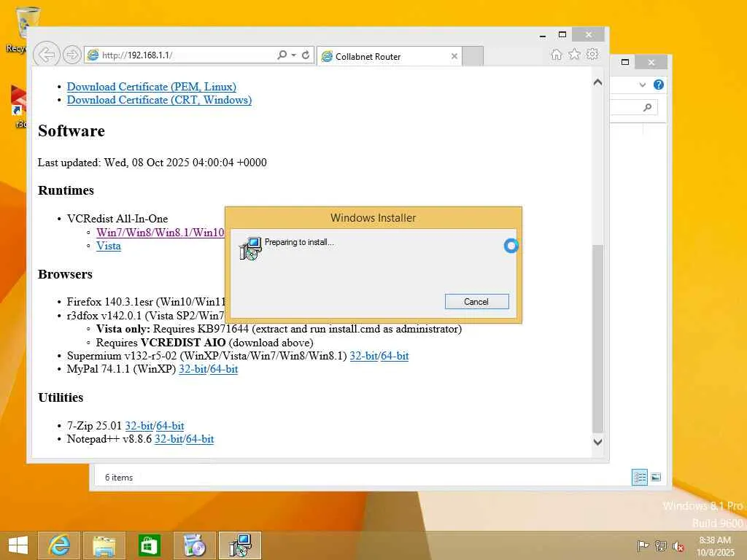Open the address bar dropdown arrow
This screenshot has height=560, width=747.
[x=293, y=55]
